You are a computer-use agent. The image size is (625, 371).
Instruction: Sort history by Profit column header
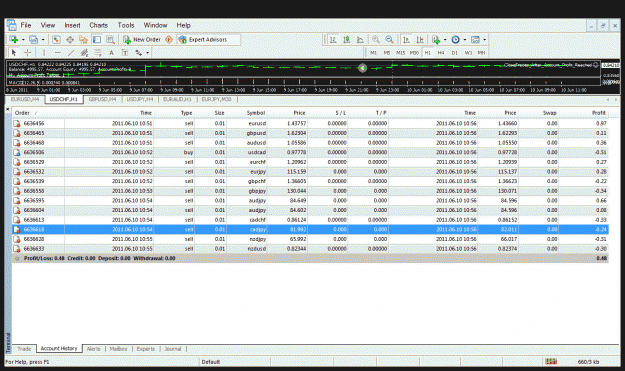[x=598, y=113]
